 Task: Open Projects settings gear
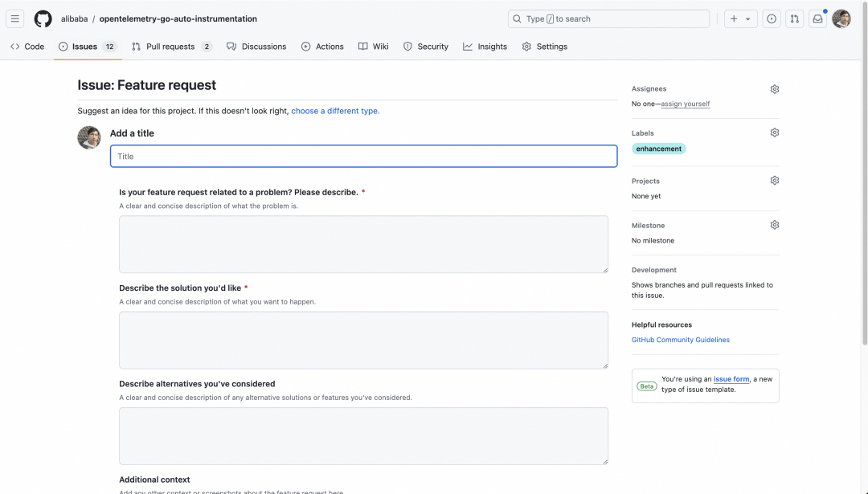point(775,181)
